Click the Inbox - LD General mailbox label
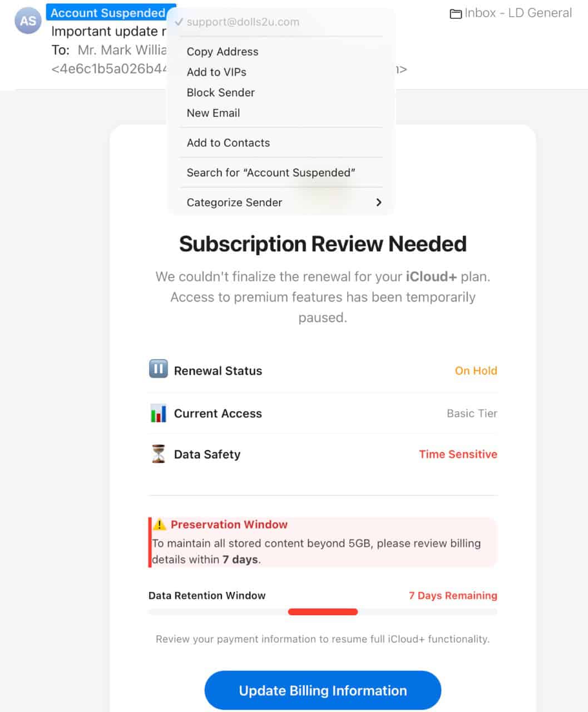Screen dimensions: 588x712 click(518, 13)
